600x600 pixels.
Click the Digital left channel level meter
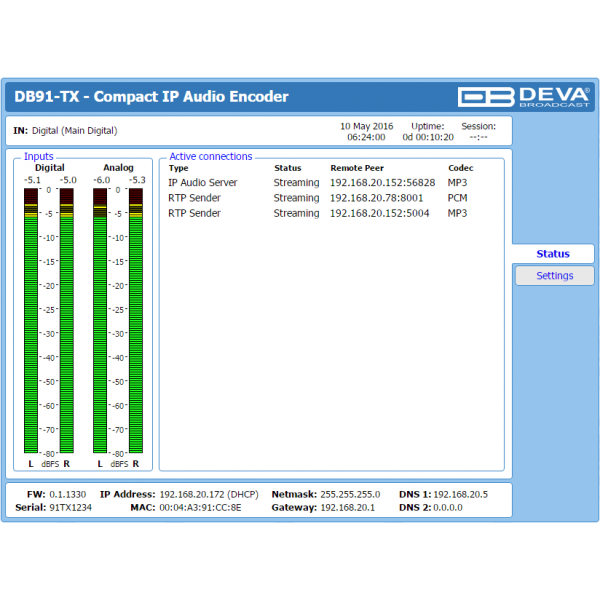(x=31, y=321)
